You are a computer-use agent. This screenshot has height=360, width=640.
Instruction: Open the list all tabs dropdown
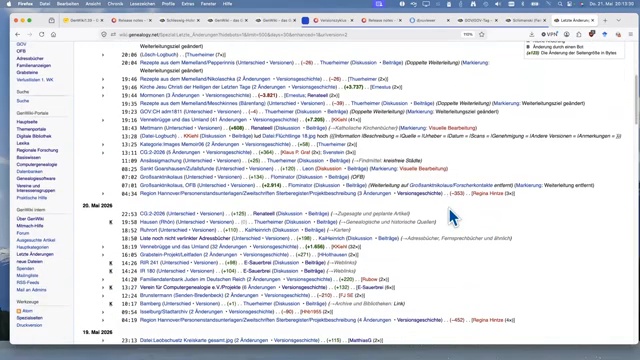click(x=619, y=20)
